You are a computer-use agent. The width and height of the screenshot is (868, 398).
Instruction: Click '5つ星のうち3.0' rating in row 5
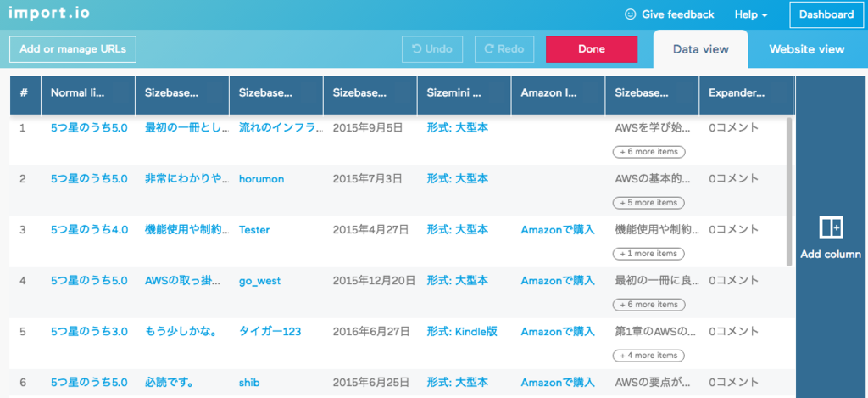coord(89,332)
